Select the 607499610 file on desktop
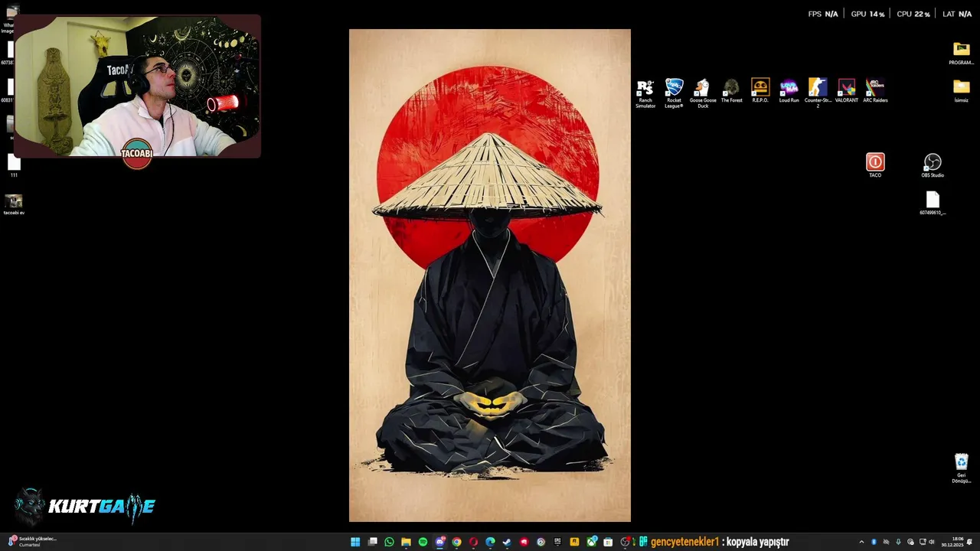The height and width of the screenshot is (551, 980). point(933,204)
